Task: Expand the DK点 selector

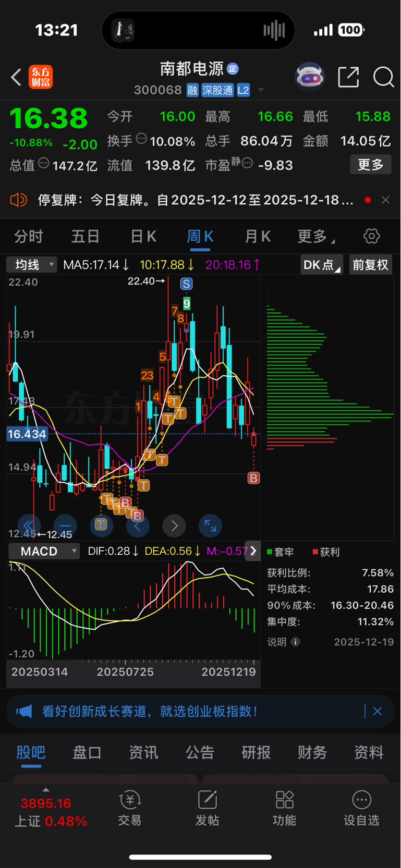Action: pos(321,265)
